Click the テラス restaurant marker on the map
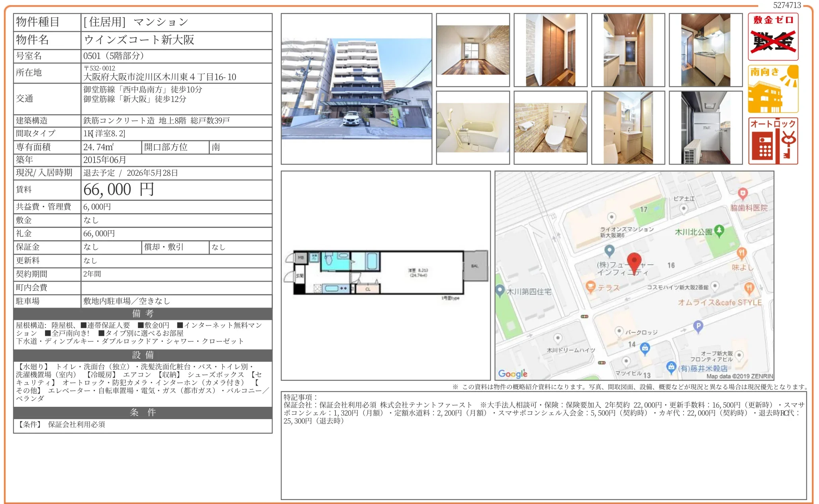Screen dimensions: 819x504 click(590, 287)
